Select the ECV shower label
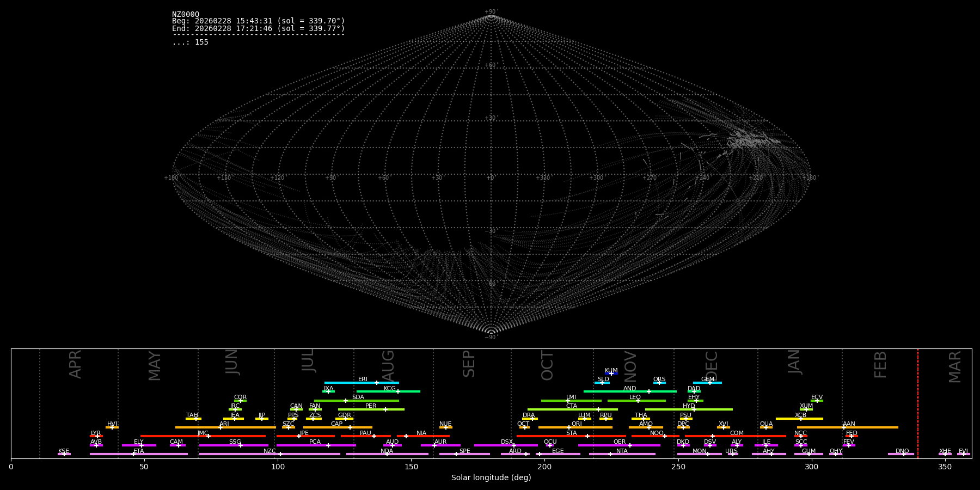The width and height of the screenshot is (980, 490). click(x=817, y=397)
